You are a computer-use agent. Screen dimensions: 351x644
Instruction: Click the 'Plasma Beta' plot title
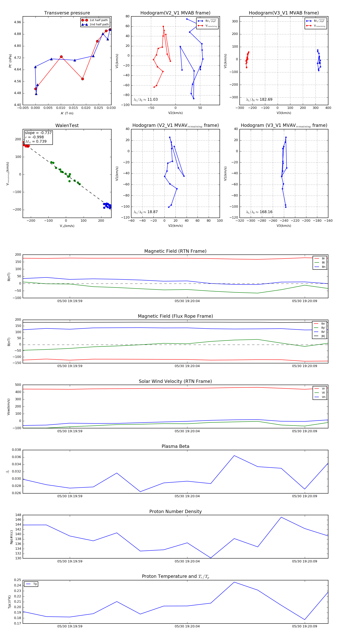pos(175,447)
